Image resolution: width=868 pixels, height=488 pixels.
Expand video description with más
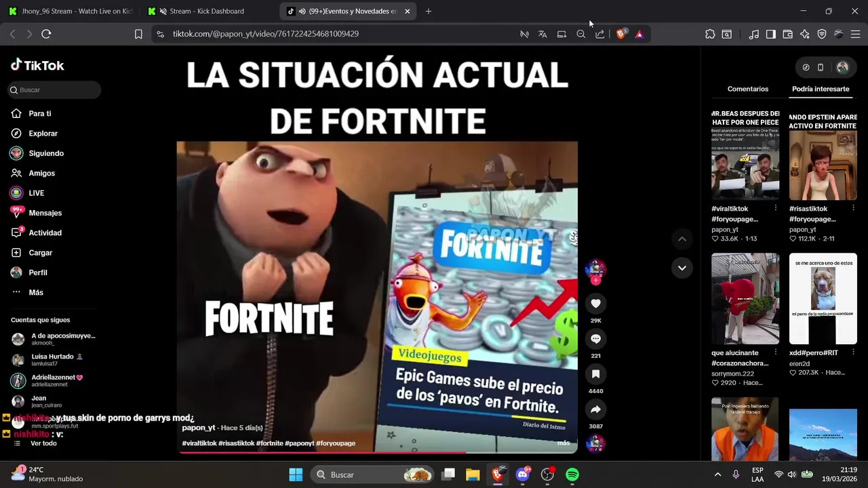564,443
